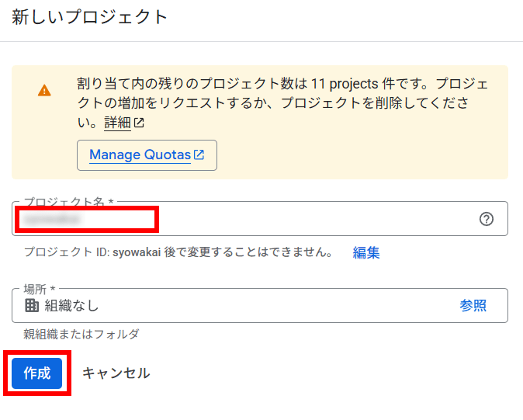Click the external-link icon beside 詳細
523x420 pixels.
click(139, 123)
